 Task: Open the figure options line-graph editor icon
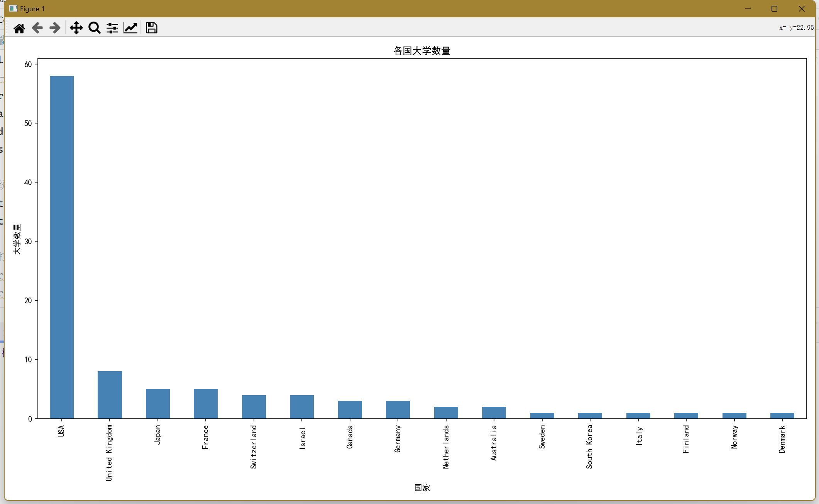(130, 28)
